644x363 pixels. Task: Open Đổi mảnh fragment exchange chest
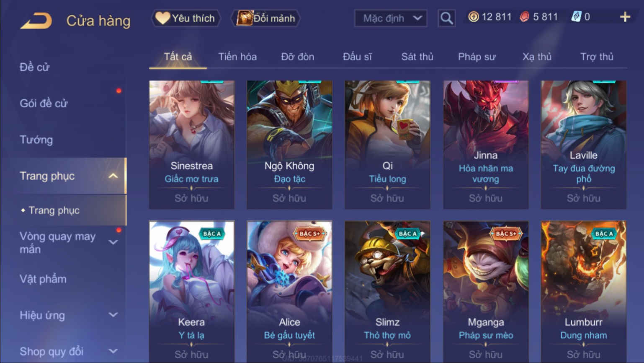265,18
